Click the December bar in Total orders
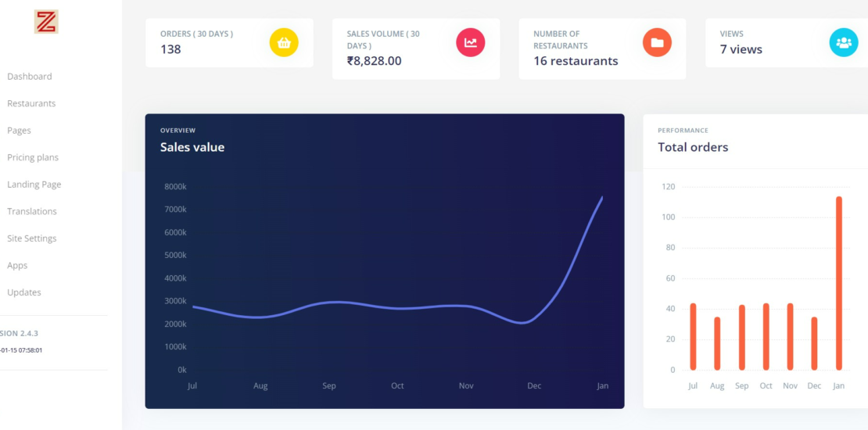 point(814,343)
